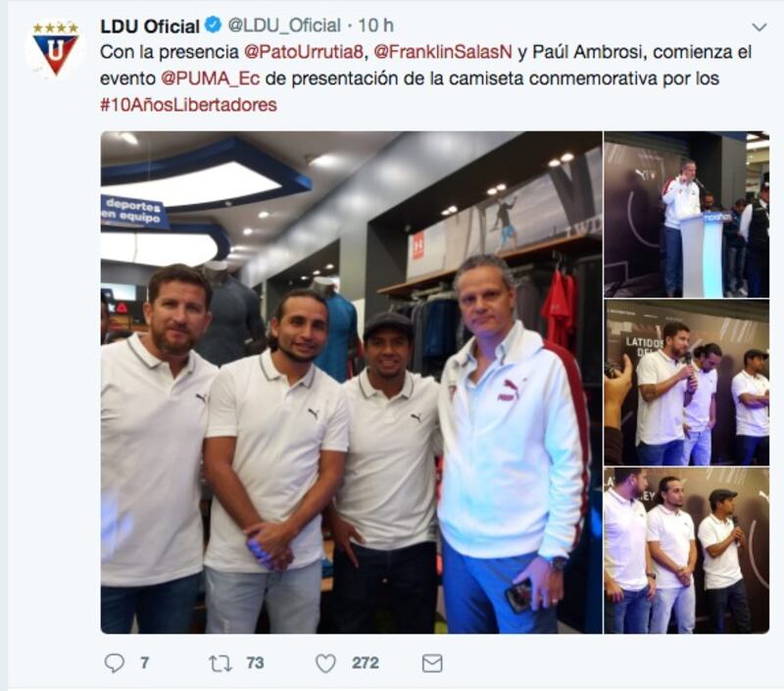Open the @PUMA_Ec mention
Image resolution: width=784 pixels, height=691 pixels.
[x=211, y=78]
